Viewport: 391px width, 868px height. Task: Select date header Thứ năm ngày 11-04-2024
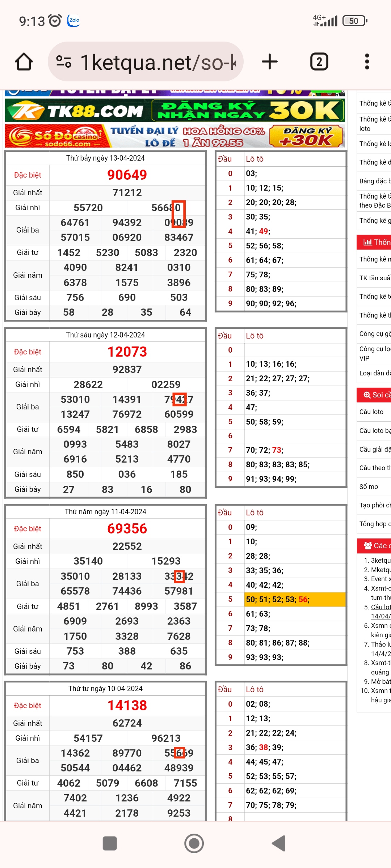click(x=105, y=512)
